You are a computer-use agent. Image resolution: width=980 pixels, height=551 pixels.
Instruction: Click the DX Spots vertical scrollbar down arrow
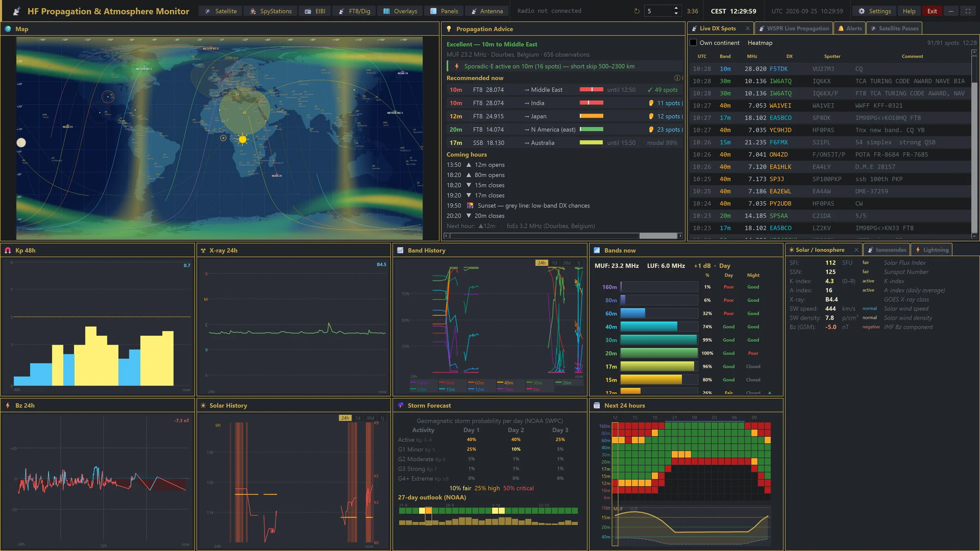pos(974,236)
